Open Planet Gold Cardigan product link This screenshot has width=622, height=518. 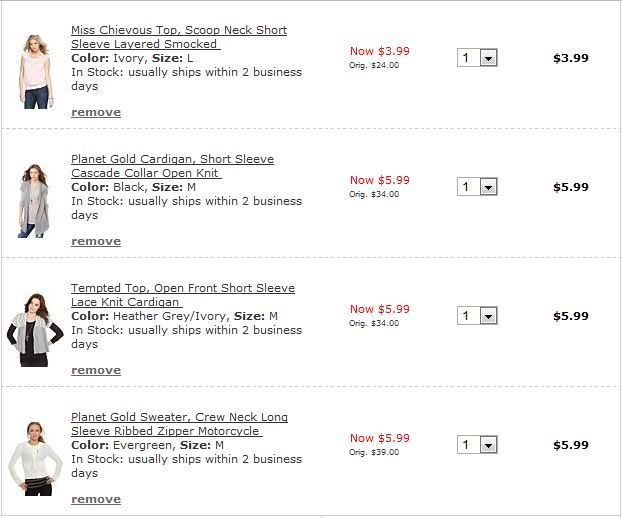click(x=172, y=159)
